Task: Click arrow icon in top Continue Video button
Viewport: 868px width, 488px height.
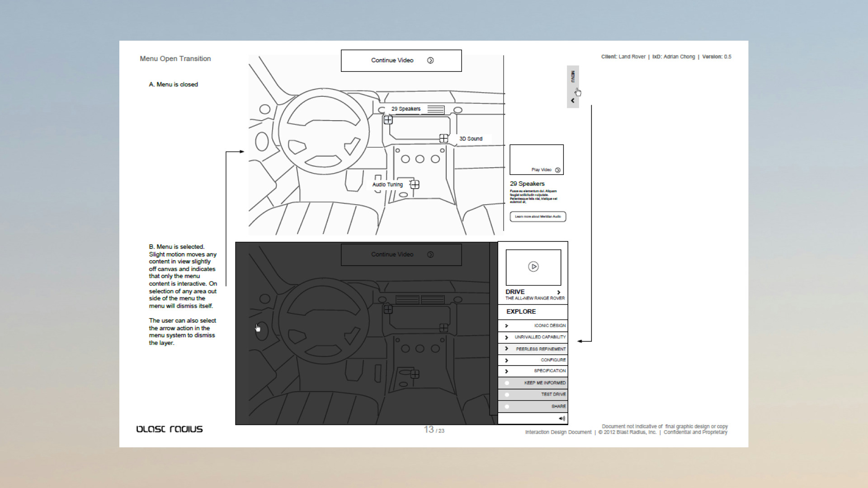Action: click(430, 61)
